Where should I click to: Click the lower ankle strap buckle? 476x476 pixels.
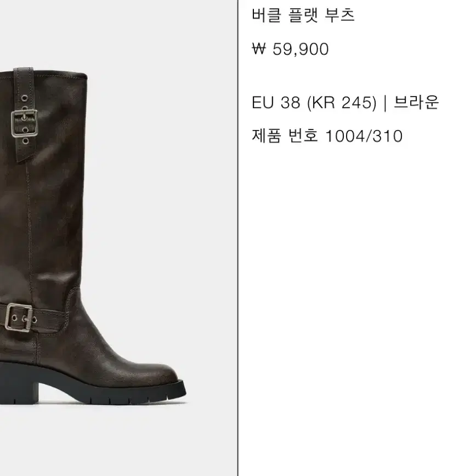tap(19, 317)
